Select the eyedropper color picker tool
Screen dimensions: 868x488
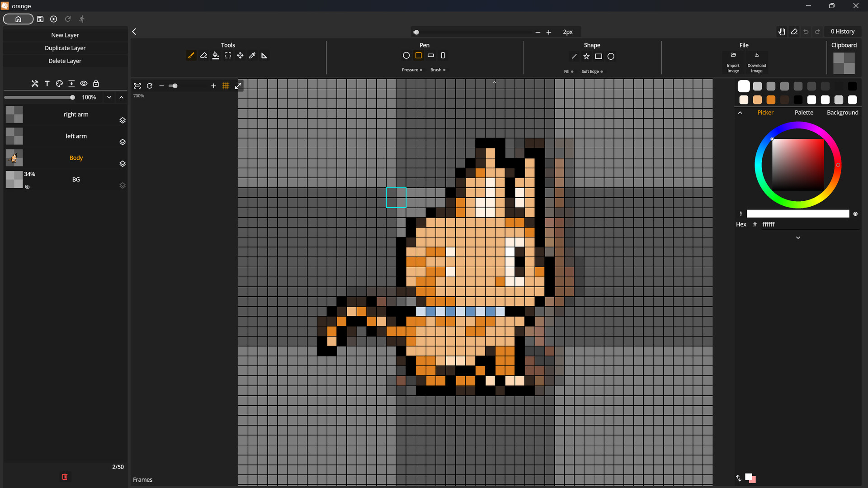click(252, 56)
